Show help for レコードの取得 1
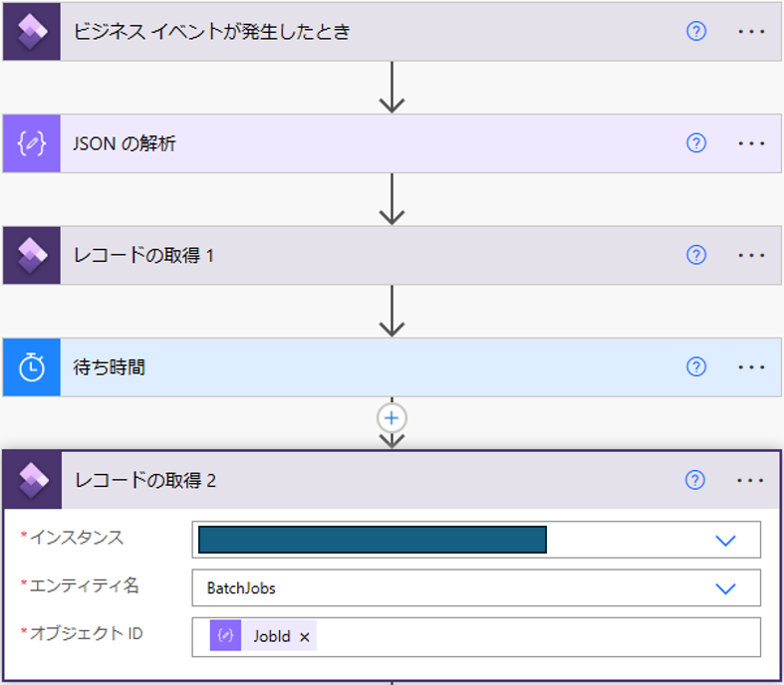The width and height of the screenshot is (784, 685). (696, 255)
